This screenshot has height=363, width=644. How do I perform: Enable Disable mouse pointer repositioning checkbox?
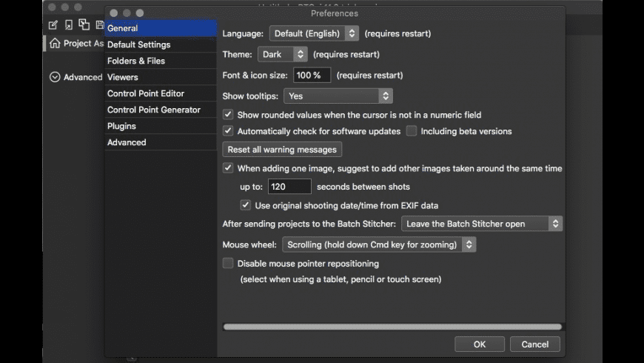pyautogui.click(x=228, y=263)
